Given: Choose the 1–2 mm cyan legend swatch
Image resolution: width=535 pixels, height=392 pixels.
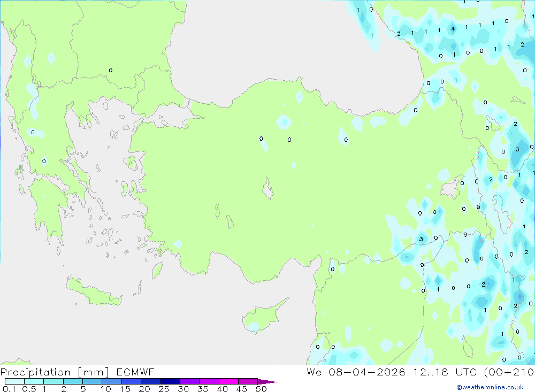Looking at the screenshot, I should click(53, 381).
